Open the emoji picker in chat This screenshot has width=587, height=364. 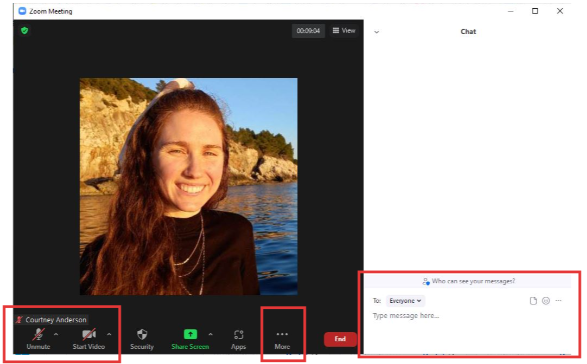[x=546, y=301]
